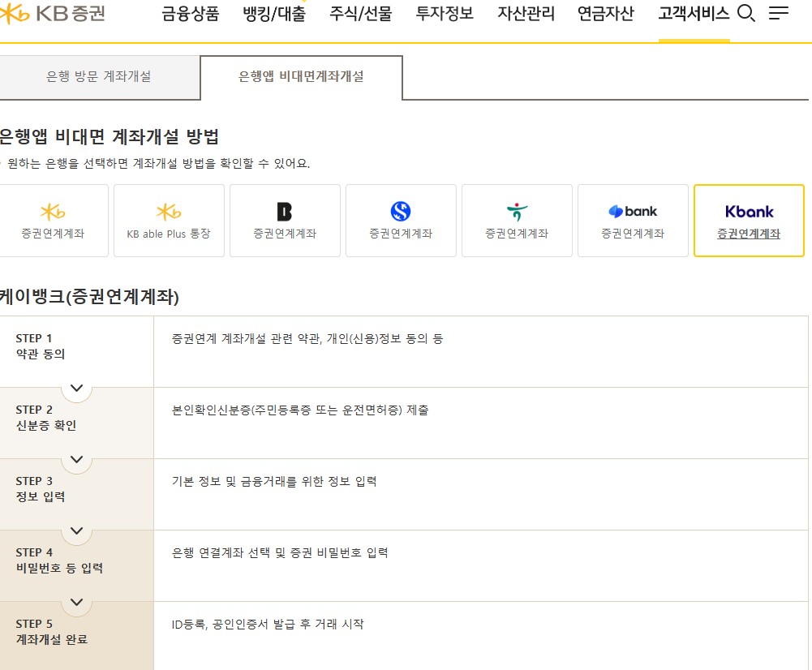This screenshot has width=812, height=670.
Task: Select the Kbank logo card
Action: (x=749, y=221)
